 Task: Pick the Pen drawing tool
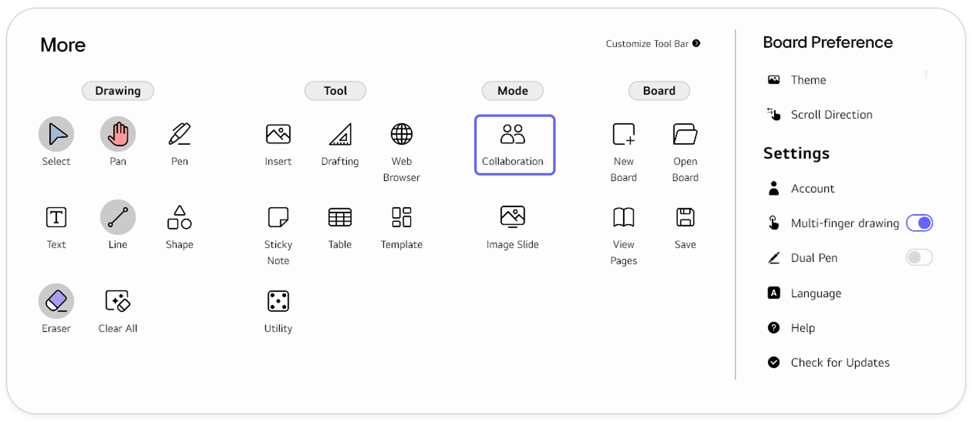(x=180, y=134)
